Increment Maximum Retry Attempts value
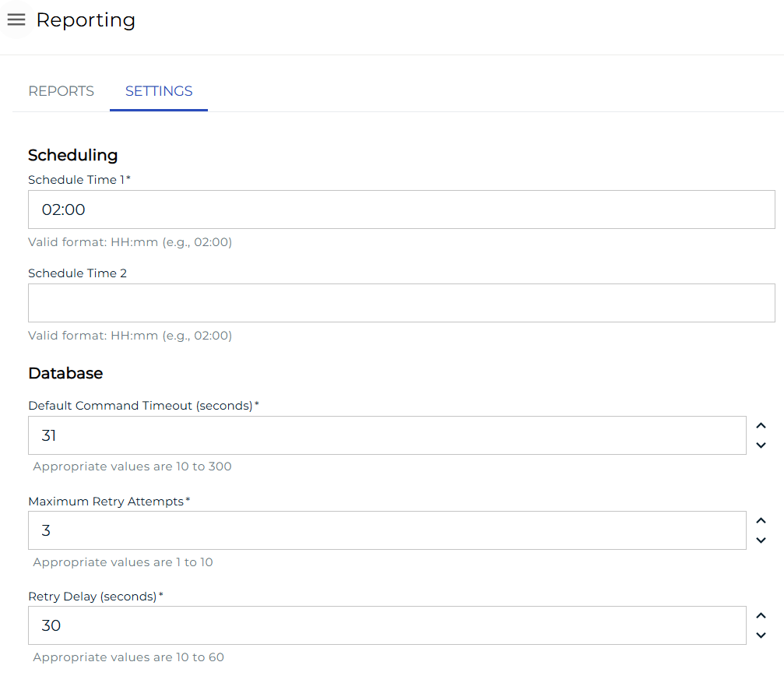The image size is (784, 676). (761, 520)
